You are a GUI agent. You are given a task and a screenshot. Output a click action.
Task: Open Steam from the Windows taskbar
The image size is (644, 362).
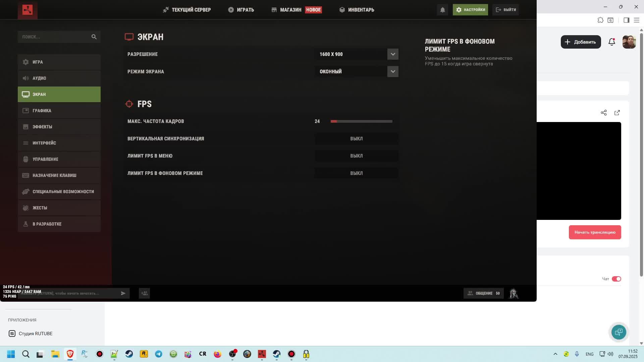click(x=129, y=354)
